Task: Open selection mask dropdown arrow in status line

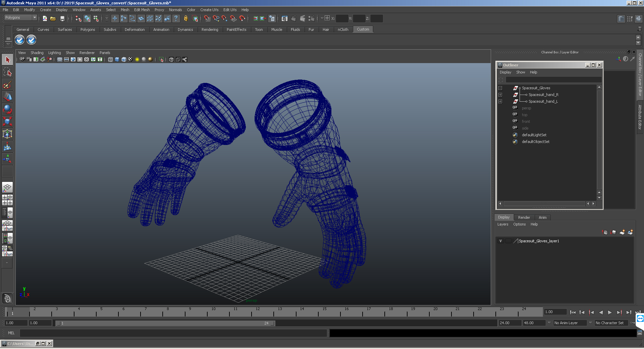Action: point(107,18)
